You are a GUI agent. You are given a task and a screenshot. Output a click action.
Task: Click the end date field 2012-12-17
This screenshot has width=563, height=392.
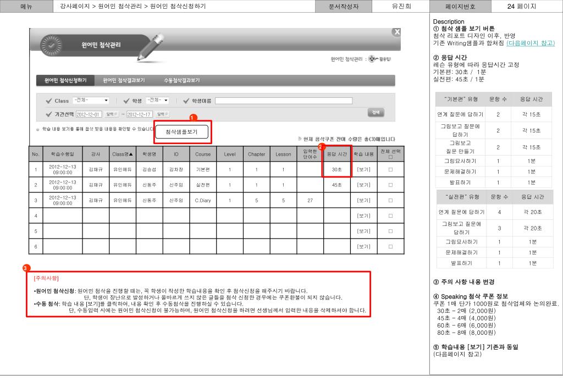(140, 114)
